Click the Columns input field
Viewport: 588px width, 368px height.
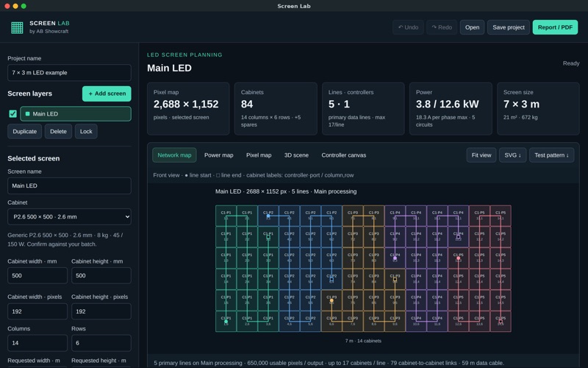pos(37,343)
